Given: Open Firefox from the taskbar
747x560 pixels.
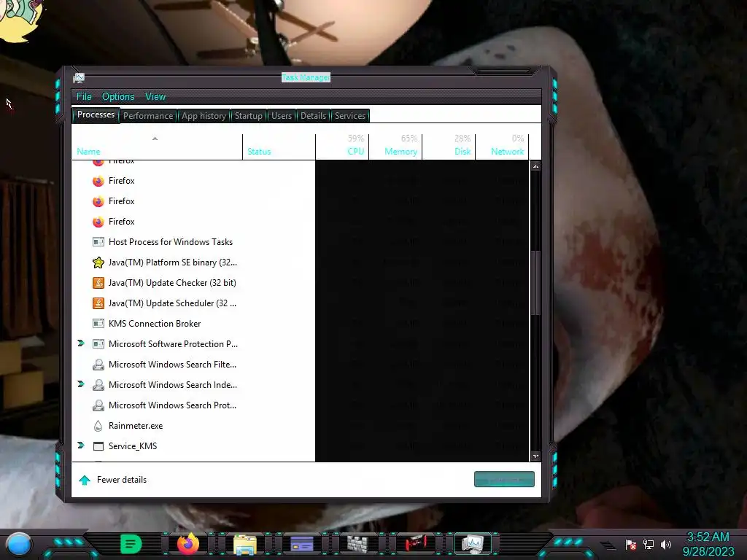Looking at the screenshot, I should (x=188, y=543).
